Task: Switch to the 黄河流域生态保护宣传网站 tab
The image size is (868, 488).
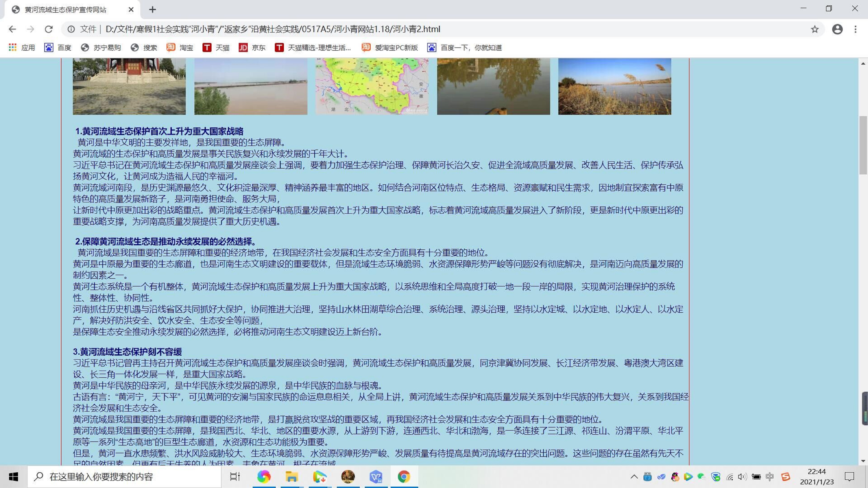Action: [x=66, y=10]
